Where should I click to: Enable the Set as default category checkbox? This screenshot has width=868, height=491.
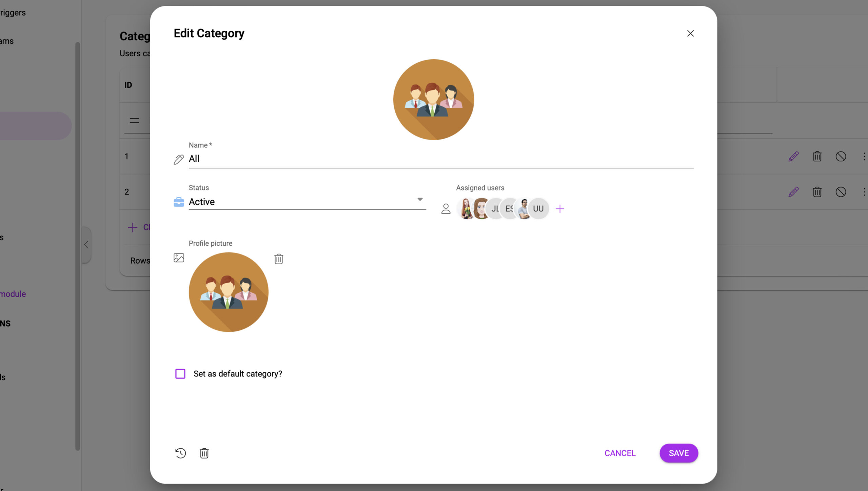pos(180,374)
